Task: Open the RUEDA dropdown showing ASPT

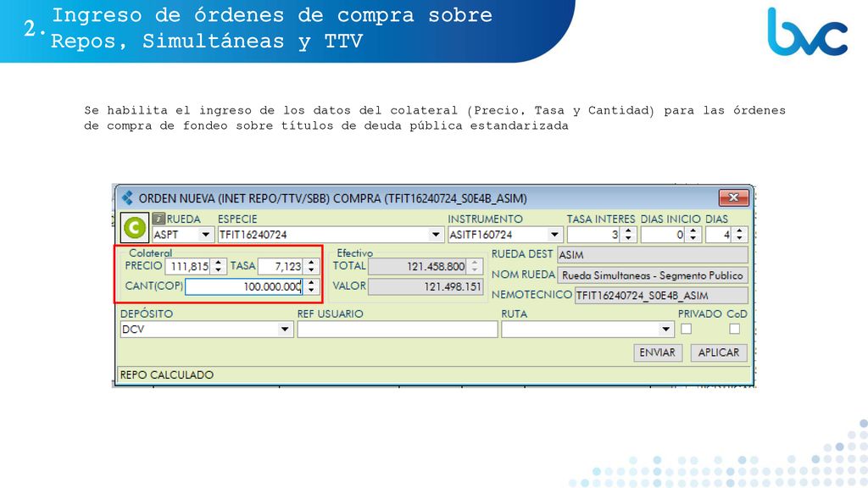Action: pos(205,235)
